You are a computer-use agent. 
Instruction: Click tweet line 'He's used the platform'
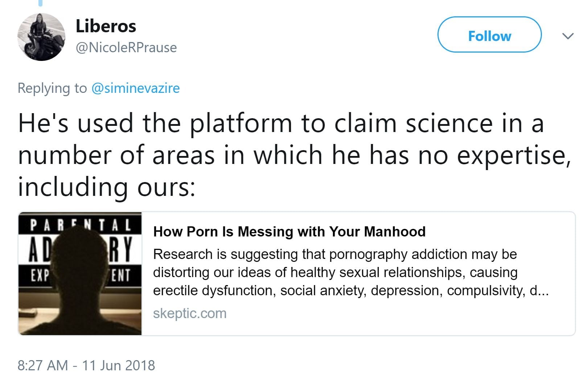pos(281,123)
